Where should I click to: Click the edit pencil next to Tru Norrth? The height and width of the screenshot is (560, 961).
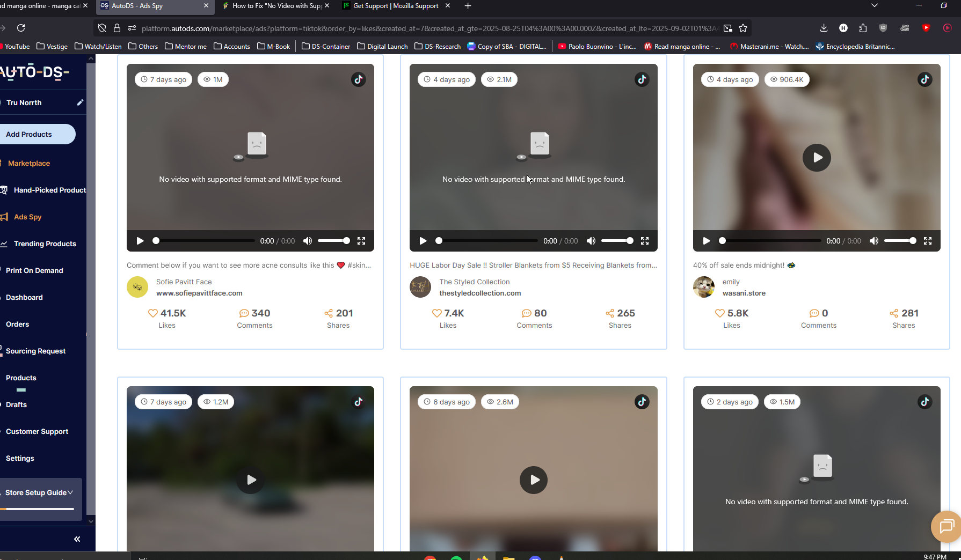(x=80, y=102)
